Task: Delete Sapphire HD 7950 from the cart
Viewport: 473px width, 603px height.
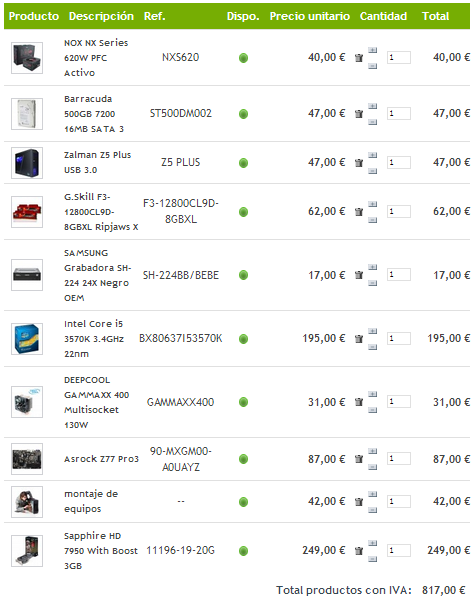Action: (x=359, y=551)
